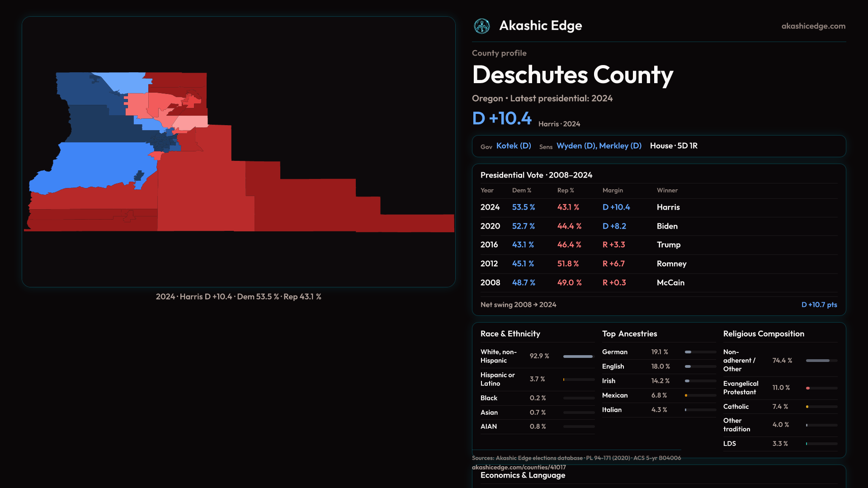Click the Akashic Edge logo icon
The width and height of the screenshot is (868, 488).
click(481, 26)
